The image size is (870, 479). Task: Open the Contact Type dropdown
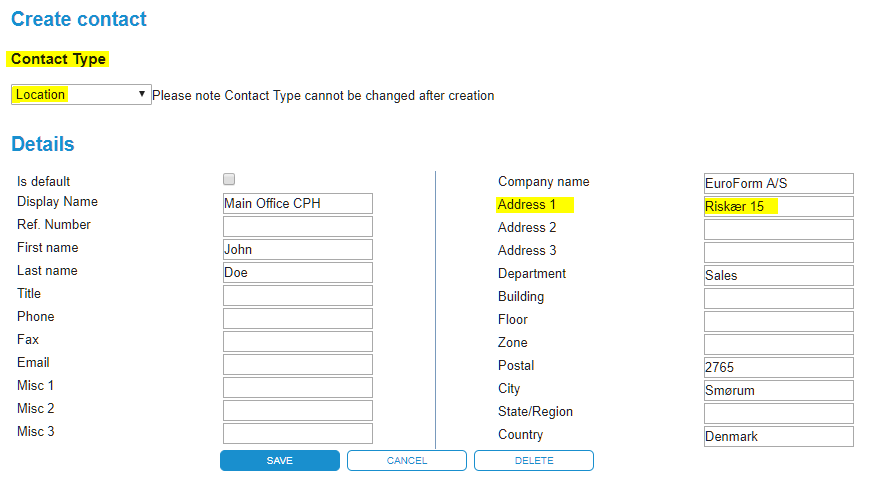pyautogui.click(x=81, y=95)
